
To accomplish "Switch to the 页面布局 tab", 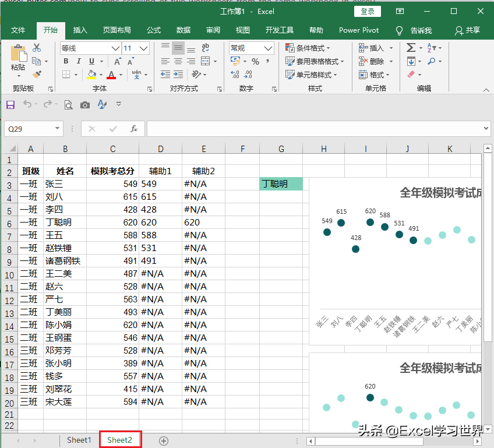I will point(117,30).
